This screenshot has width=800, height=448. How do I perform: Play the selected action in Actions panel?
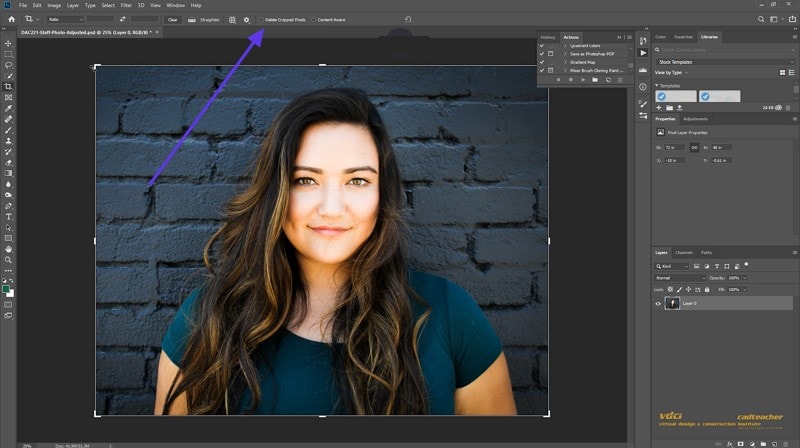click(x=583, y=80)
